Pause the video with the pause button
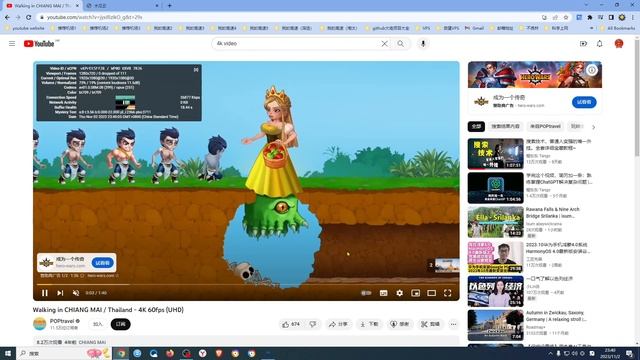Image resolution: width=640 pixels, height=360 pixels. tap(45, 293)
